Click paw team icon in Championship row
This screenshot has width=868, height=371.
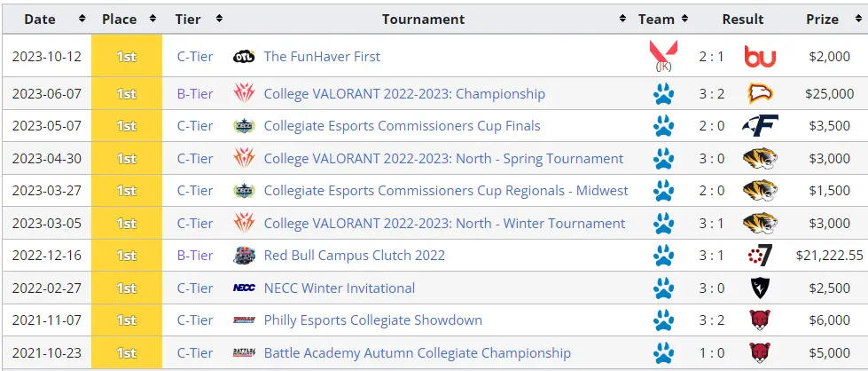click(663, 94)
